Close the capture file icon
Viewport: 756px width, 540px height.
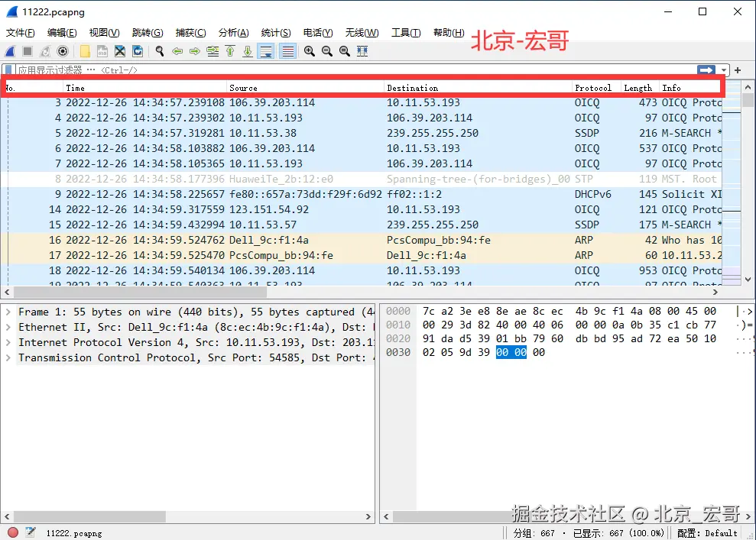click(120, 51)
